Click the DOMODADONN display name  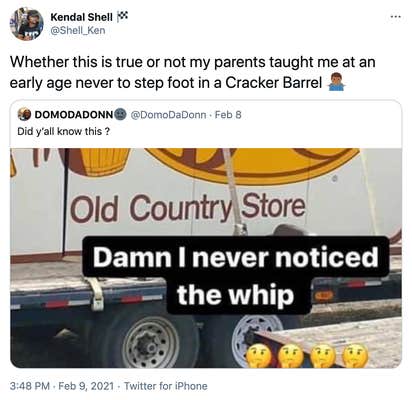coord(74,115)
